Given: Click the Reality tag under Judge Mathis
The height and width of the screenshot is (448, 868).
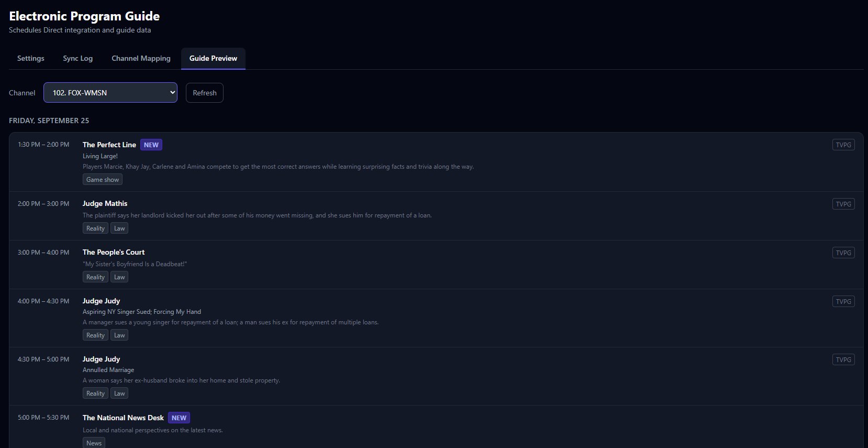Looking at the screenshot, I should tap(95, 228).
